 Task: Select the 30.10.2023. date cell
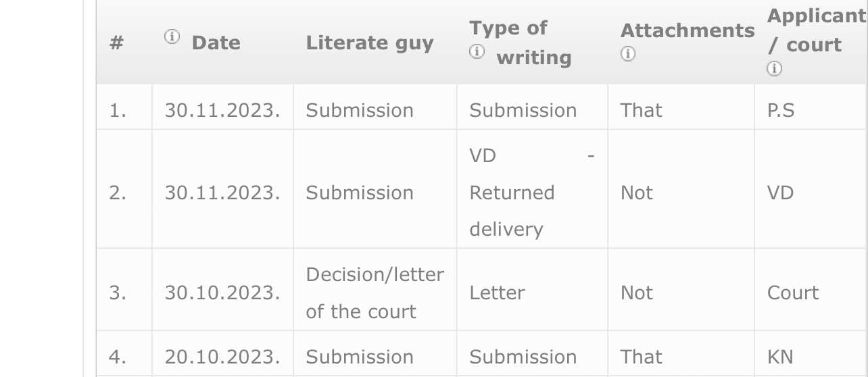point(222,293)
